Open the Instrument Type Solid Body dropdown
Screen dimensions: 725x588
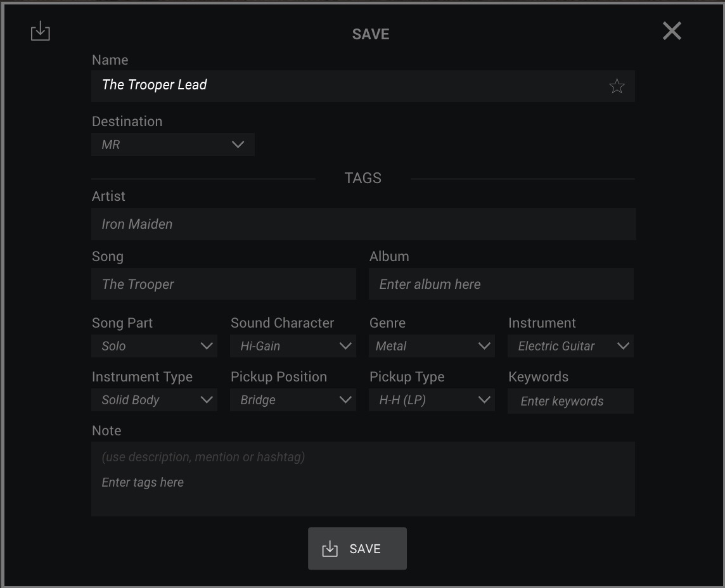pyautogui.click(x=154, y=400)
